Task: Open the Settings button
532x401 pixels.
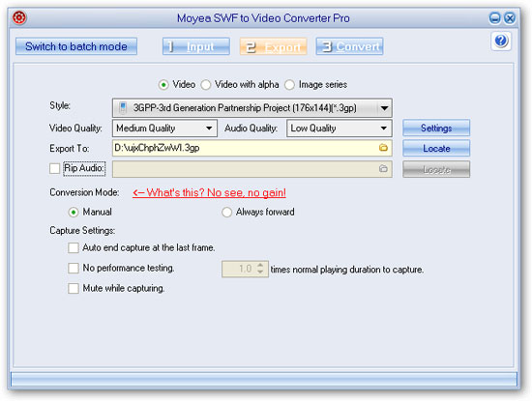Action: [x=436, y=128]
